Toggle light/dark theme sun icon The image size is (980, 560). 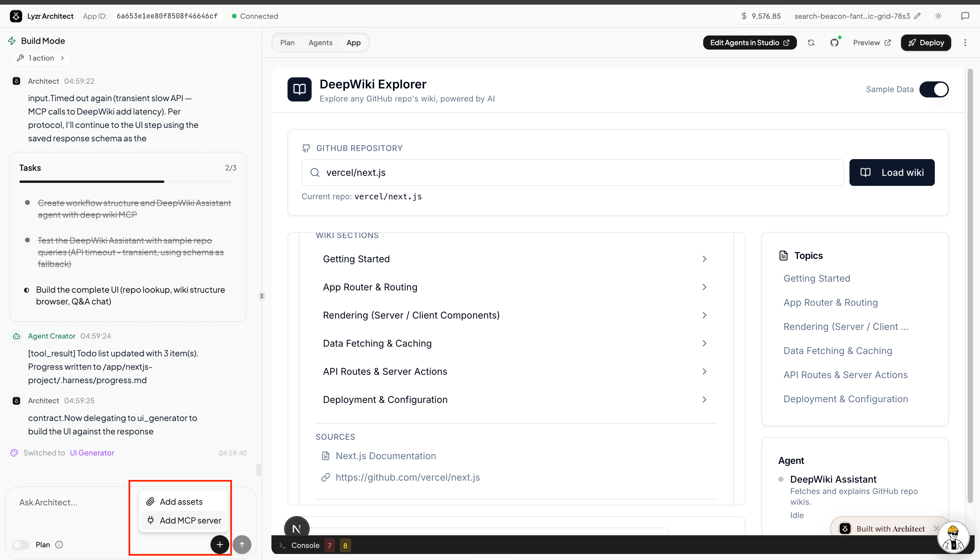(938, 16)
